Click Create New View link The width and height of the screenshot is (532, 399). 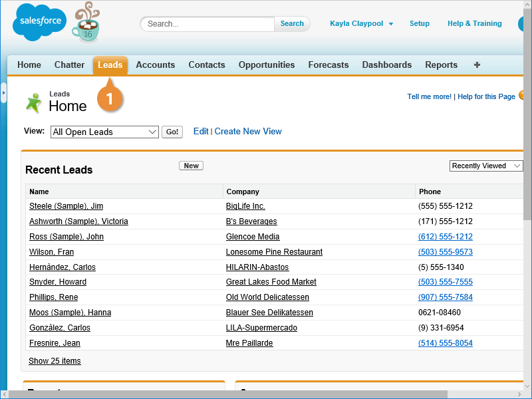248,131
